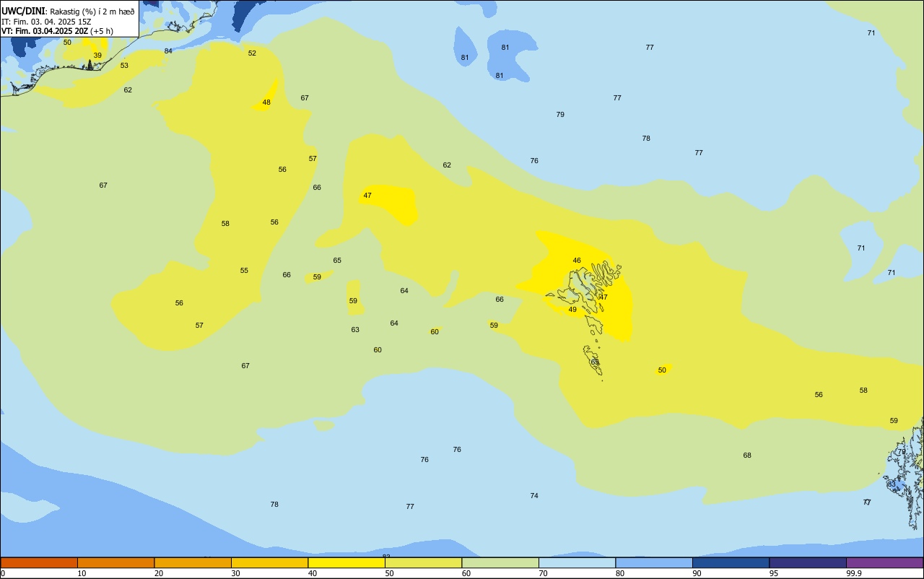Click the humidity value 39 on the map

(x=97, y=56)
